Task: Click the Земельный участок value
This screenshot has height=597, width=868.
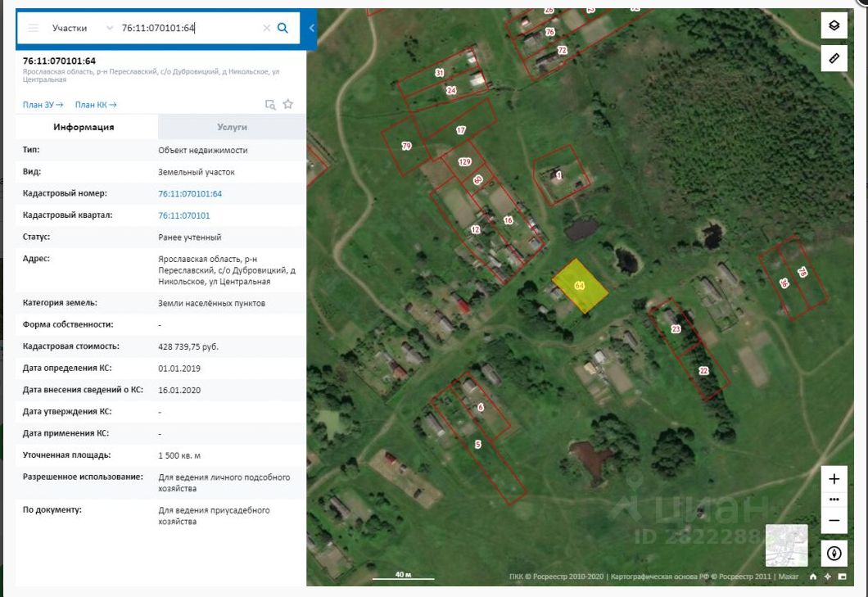Action: tap(197, 172)
